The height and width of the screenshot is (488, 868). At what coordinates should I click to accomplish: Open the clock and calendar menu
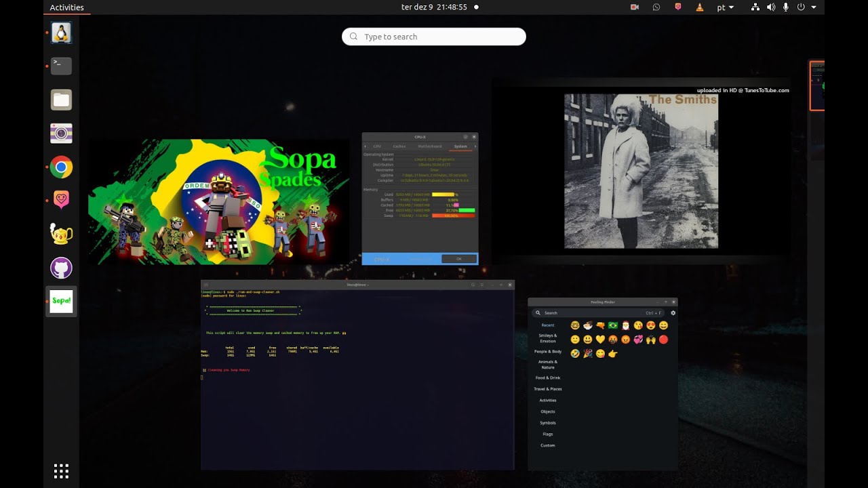[434, 7]
